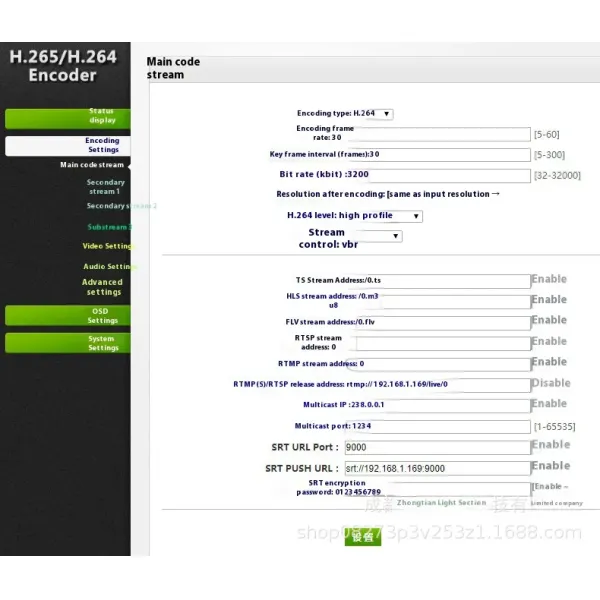Open the Encoding Settings section
This screenshot has width=600, height=600.
[68, 145]
